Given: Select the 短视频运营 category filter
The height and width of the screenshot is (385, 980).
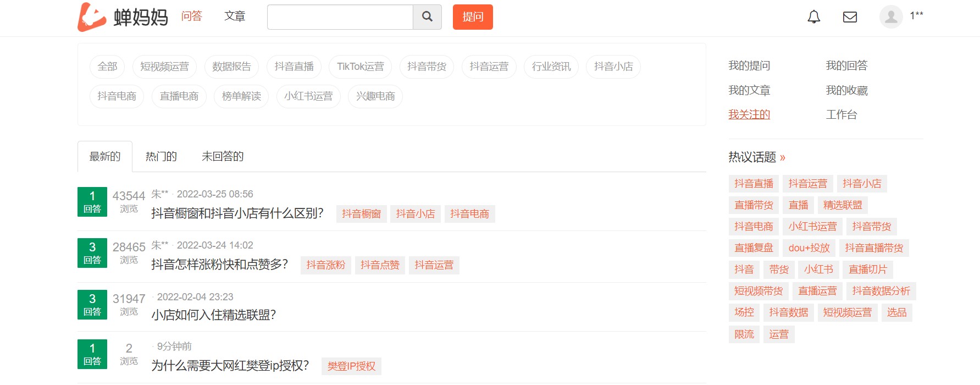Looking at the screenshot, I should tap(164, 67).
